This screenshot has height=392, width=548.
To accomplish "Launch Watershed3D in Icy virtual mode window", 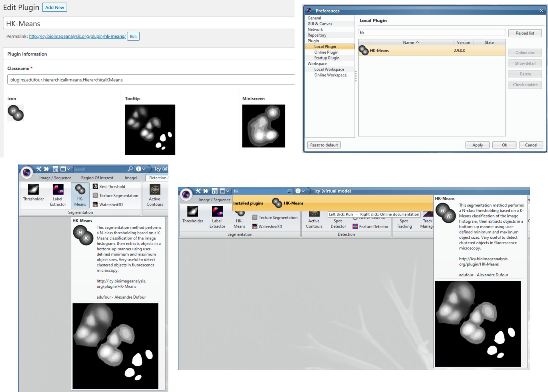I will (267, 226).
